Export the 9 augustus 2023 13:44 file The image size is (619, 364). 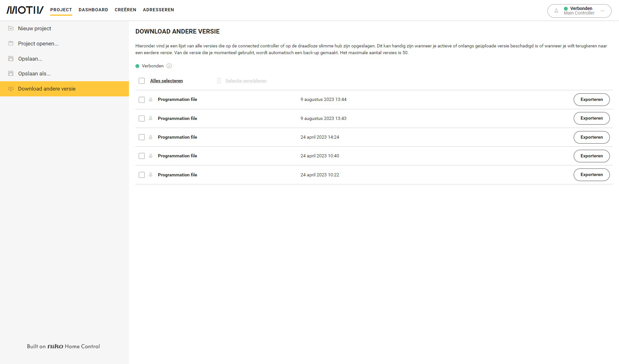(592, 100)
